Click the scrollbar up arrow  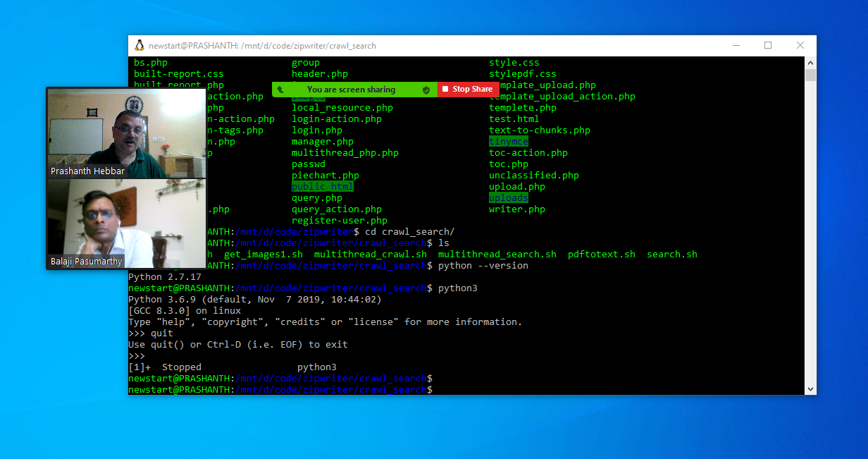[x=810, y=63]
